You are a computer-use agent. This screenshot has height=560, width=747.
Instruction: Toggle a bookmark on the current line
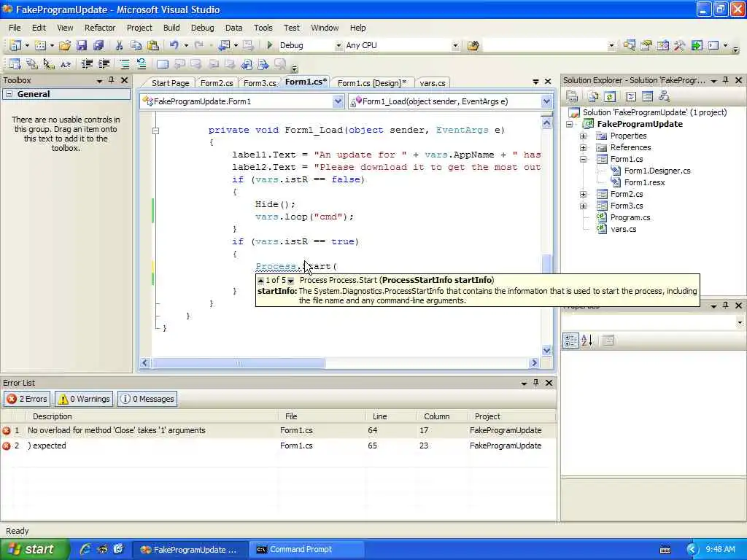click(x=163, y=64)
